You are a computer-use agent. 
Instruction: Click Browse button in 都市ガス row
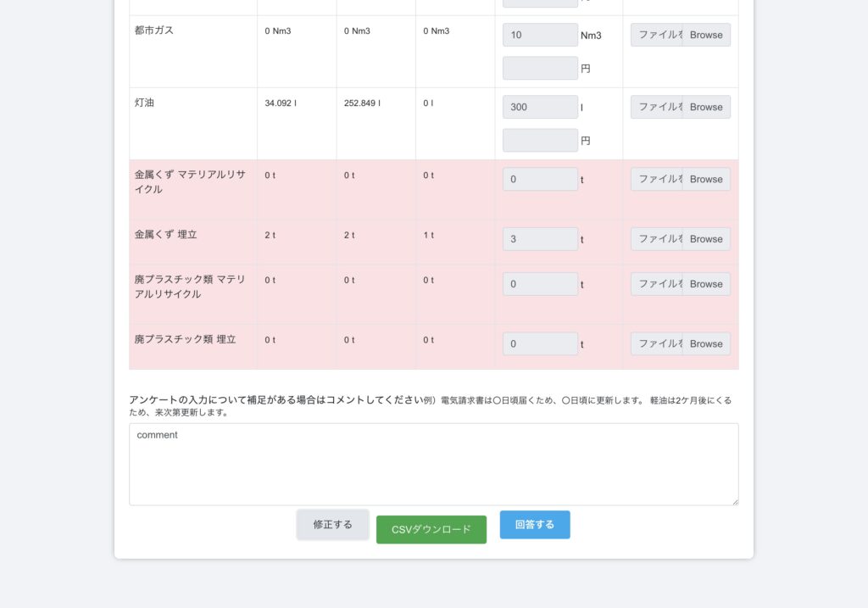coord(705,35)
